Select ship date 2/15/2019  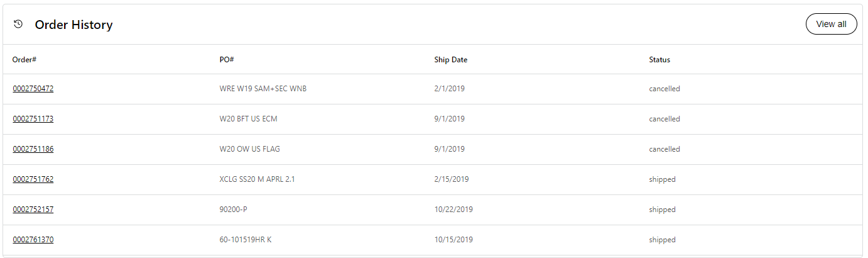pyautogui.click(x=451, y=179)
